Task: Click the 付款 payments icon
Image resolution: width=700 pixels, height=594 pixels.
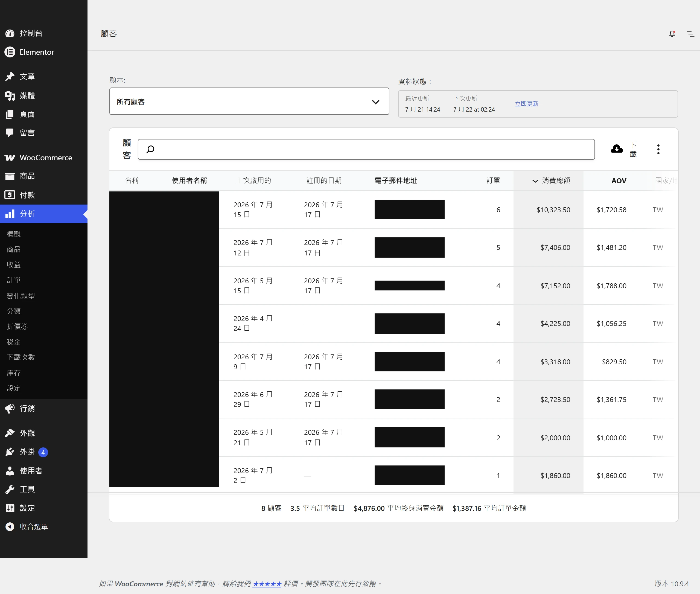Action: tap(10, 195)
